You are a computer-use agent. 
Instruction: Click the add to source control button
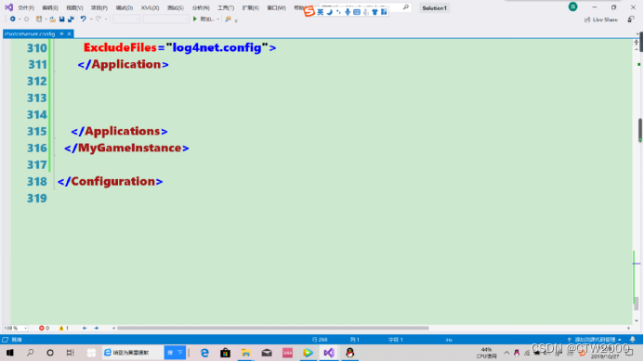(x=595, y=340)
